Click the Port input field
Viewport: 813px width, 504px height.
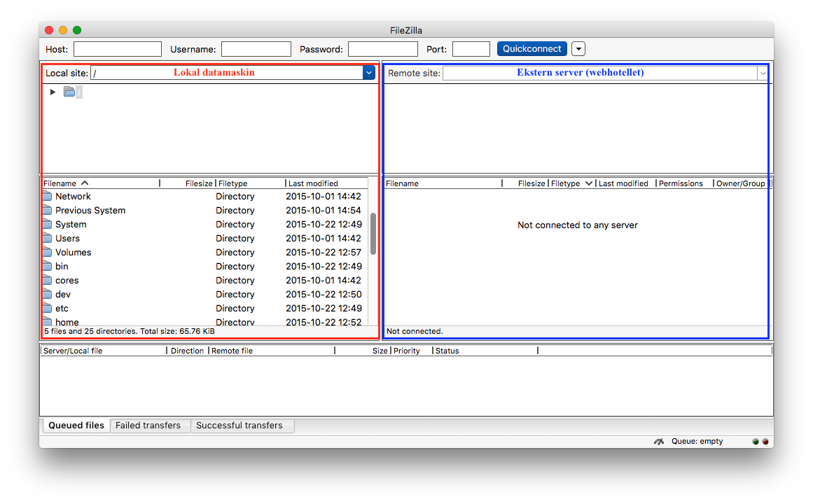click(471, 49)
